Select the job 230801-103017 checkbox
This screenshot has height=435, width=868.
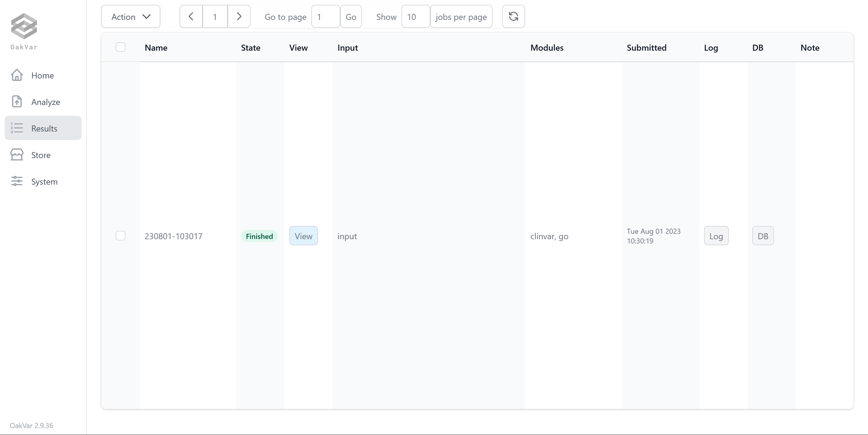(121, 236)
